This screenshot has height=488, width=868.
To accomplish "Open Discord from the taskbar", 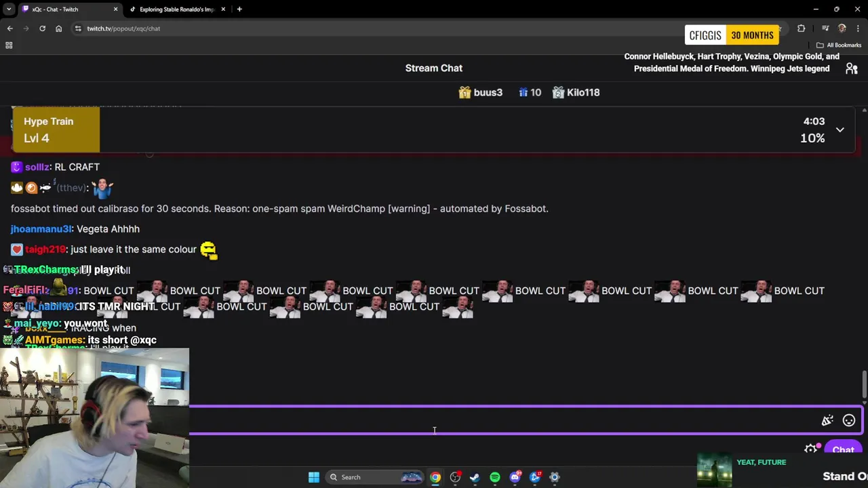I will click(515, 477).
